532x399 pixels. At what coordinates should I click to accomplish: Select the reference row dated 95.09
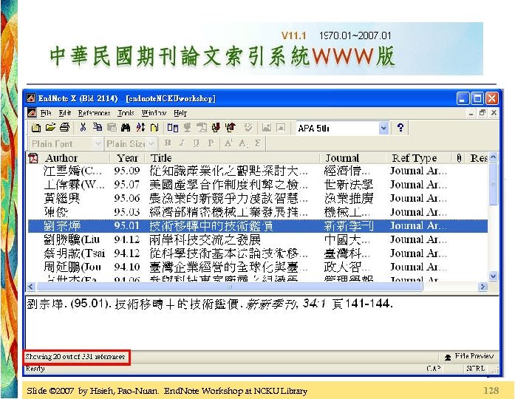pyautogui.click(x=258, y=171)
